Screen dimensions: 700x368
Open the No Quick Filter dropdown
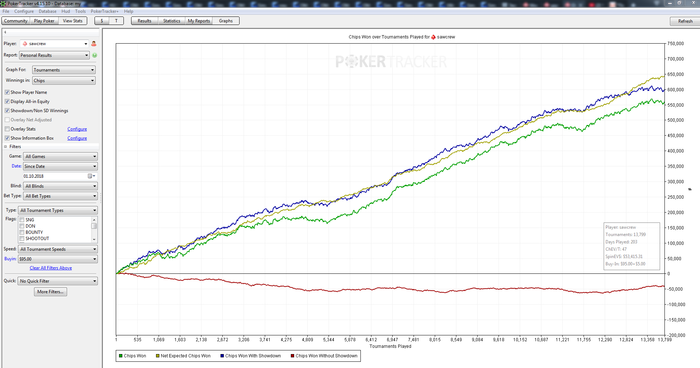(58, 281)
